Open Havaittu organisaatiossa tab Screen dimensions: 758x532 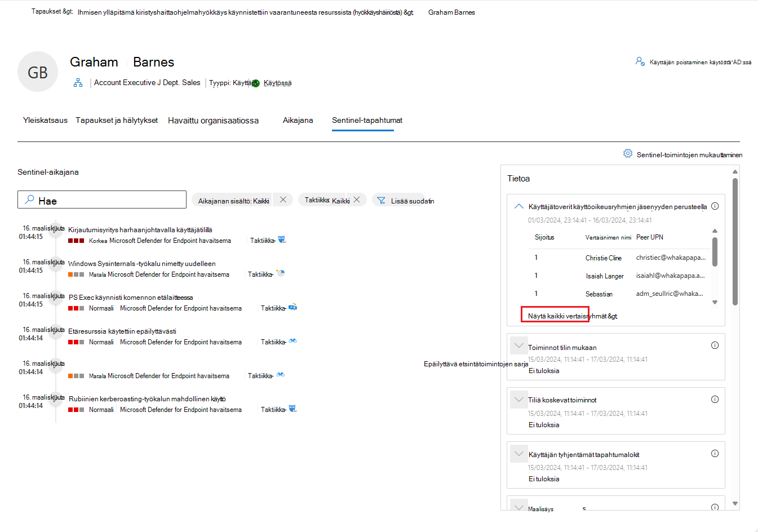[213, 121]
